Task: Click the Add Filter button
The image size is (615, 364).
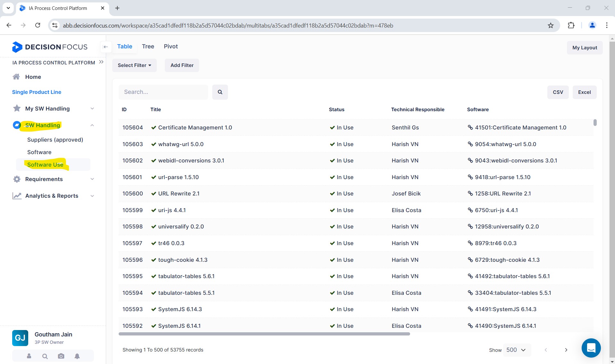Action: [182, 65]
